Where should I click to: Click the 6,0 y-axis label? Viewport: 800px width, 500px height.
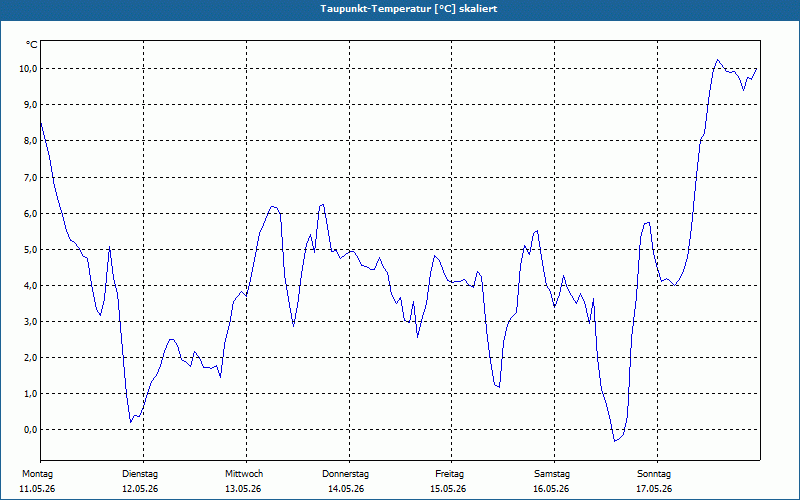click(x=29, y=213)
